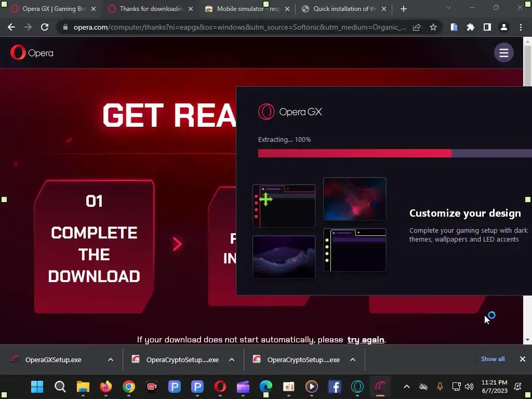The width and height of the screenshot is (532, 399).
Task: Show all downloads
Action: click(493, 359)
